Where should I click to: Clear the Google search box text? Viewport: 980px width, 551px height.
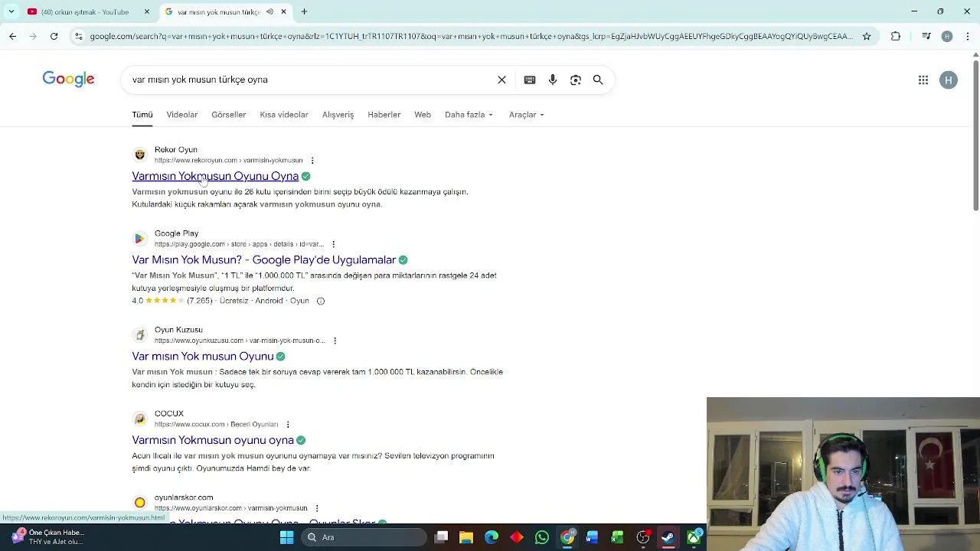coord(501,80)
